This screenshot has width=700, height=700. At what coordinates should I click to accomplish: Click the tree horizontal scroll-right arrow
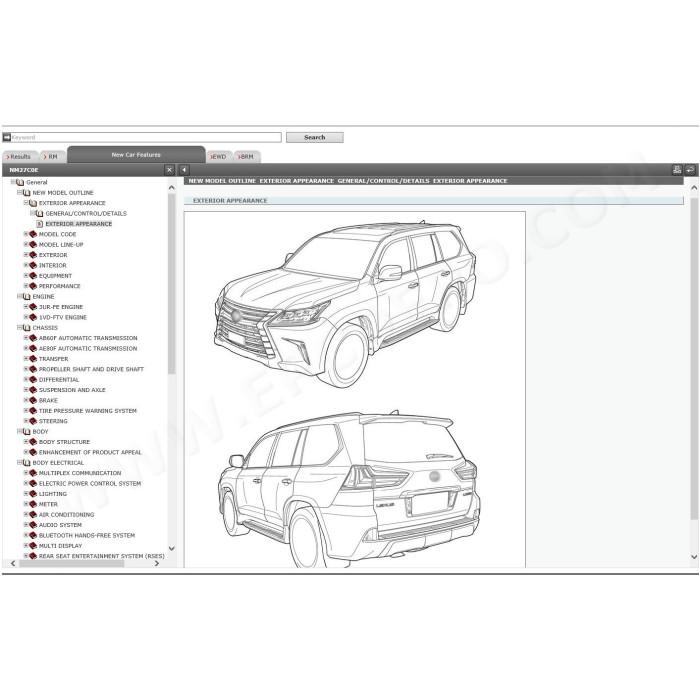157,563
